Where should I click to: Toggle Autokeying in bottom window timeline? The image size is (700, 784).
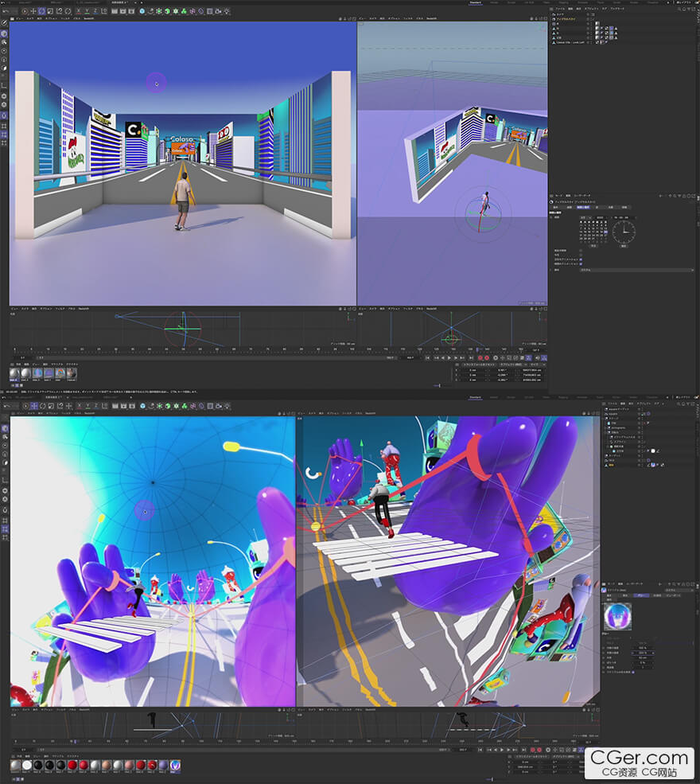(539, 750)
